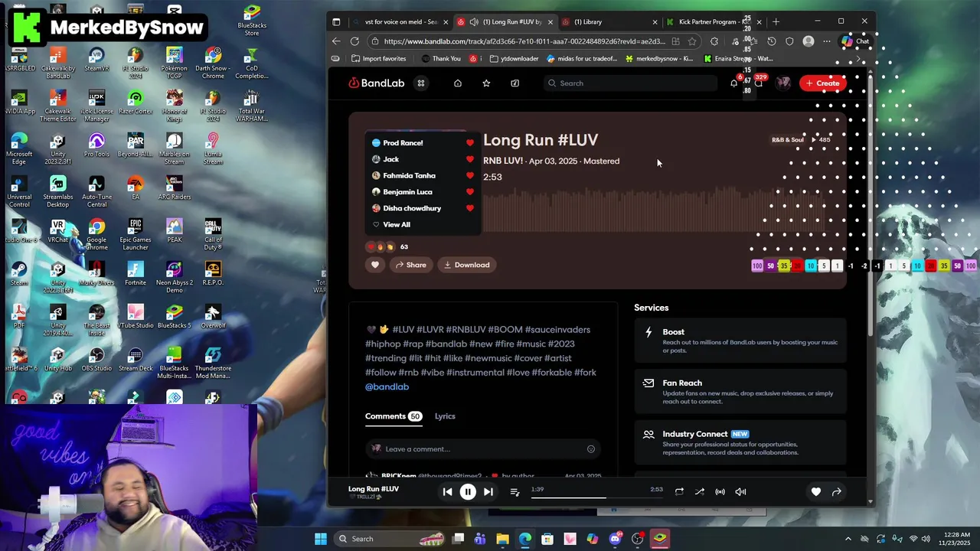Expand View All likes list

pos(397,224)
